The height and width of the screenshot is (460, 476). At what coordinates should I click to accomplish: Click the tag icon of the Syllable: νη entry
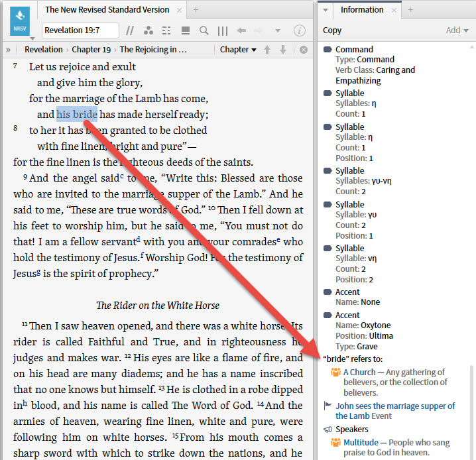pos(327,248)
